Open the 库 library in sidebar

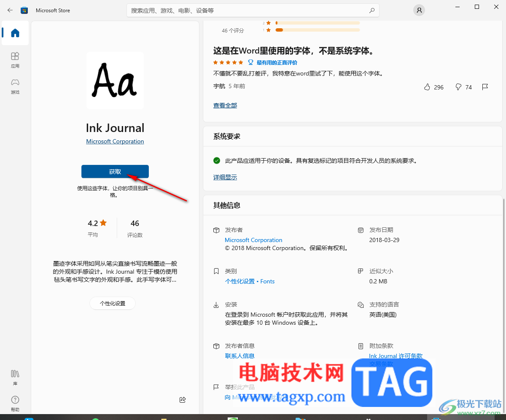(x=15, y=377)
